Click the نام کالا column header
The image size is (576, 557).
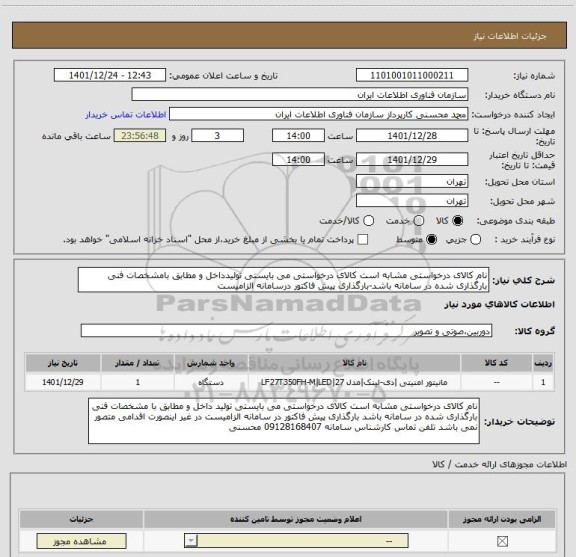354,363
